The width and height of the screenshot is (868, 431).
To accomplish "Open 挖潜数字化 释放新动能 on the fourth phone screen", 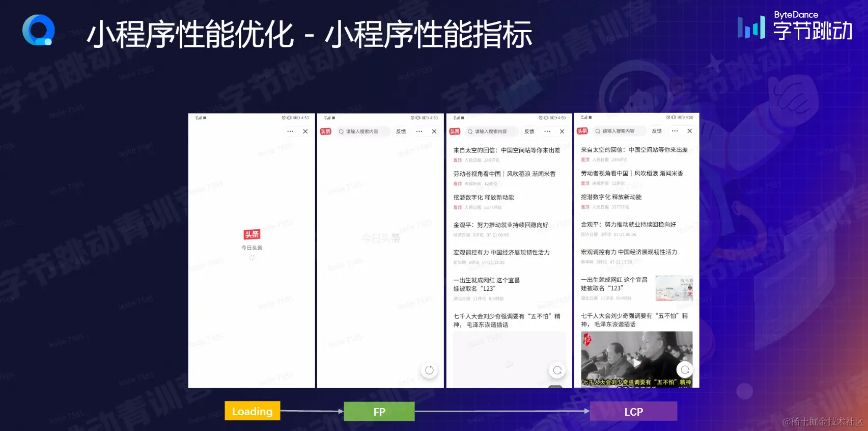I will tap(611, 197).
